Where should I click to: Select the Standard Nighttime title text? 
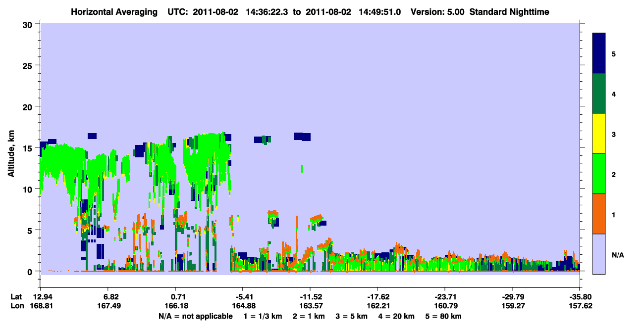tap(509, 11)
